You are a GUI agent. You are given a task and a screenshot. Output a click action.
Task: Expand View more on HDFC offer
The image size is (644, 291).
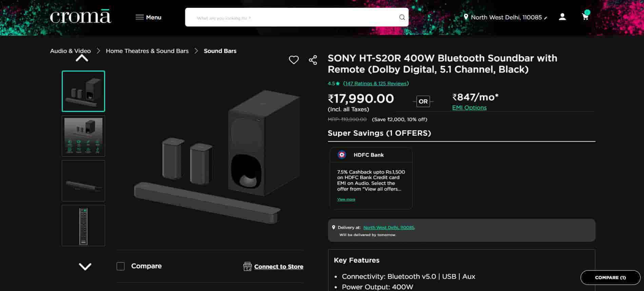click(346, 199)
